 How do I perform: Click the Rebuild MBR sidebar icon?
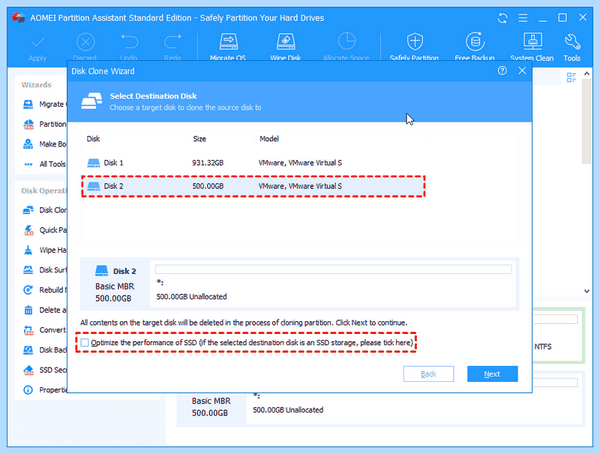(28, 290)
